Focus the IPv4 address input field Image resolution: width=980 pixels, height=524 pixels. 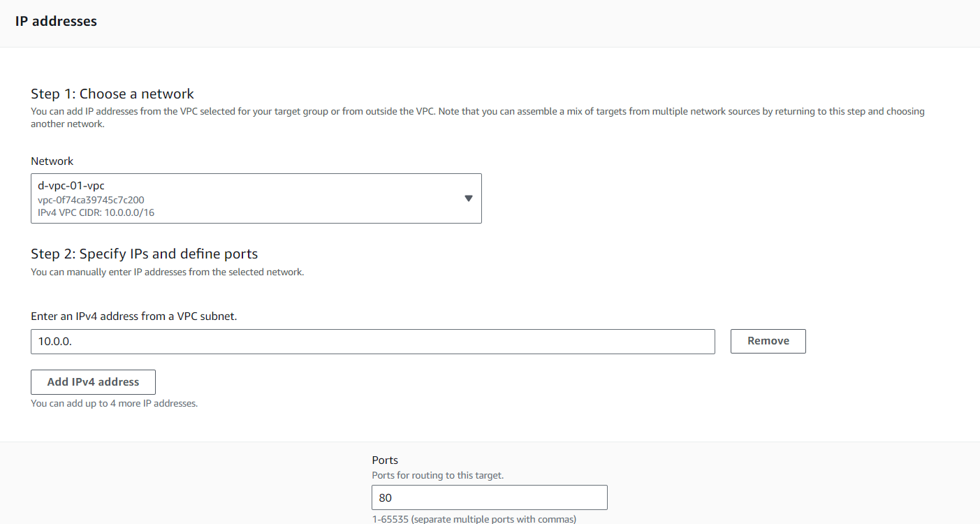coord(372,342)
